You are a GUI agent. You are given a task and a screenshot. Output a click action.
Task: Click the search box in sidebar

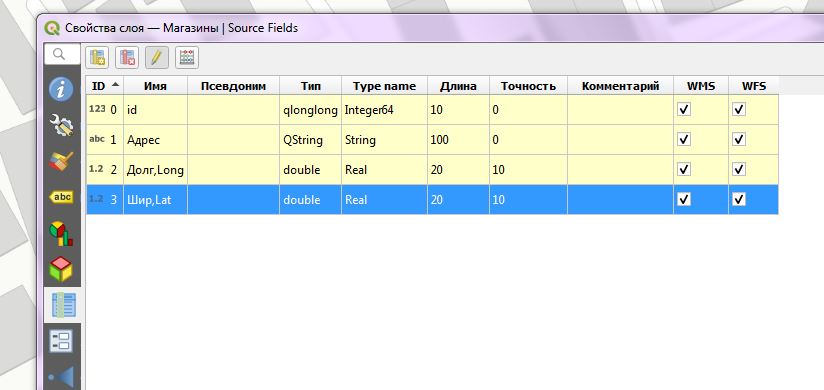62,54
